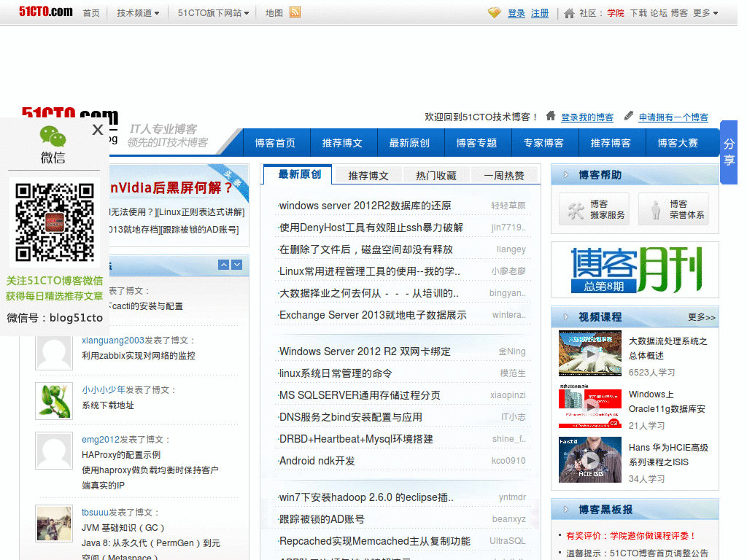This screenshot has width=747, height=560.
Task: Open article windows server 2012R2数据库的还原
Action: (x=365, y=206)
